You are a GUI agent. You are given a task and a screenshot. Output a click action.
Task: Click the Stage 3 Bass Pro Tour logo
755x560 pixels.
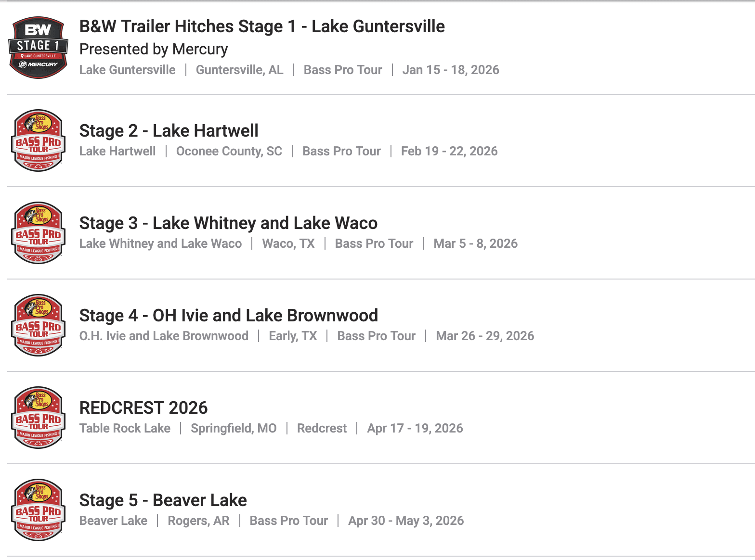point(38,233)
